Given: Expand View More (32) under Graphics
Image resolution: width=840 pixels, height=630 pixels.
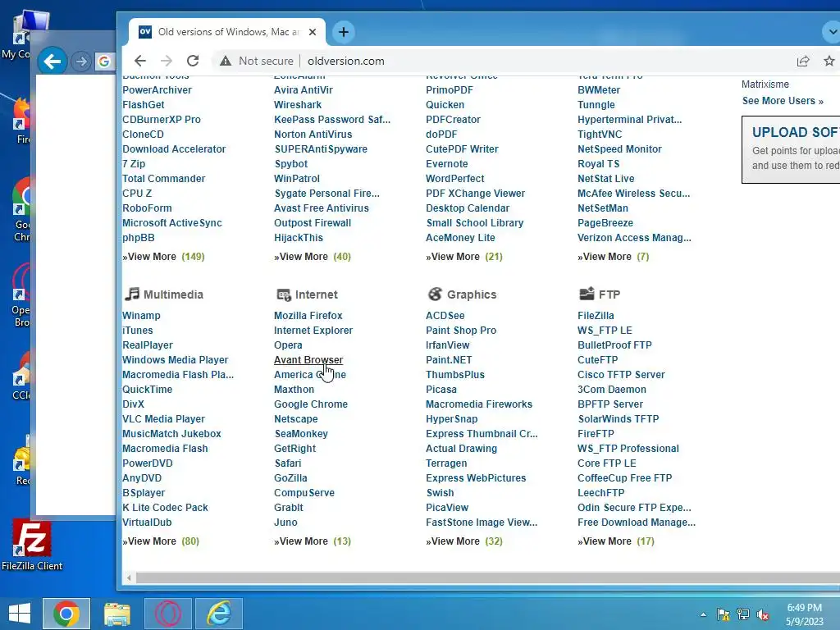Looking at the screenshot, I should 464,541.
